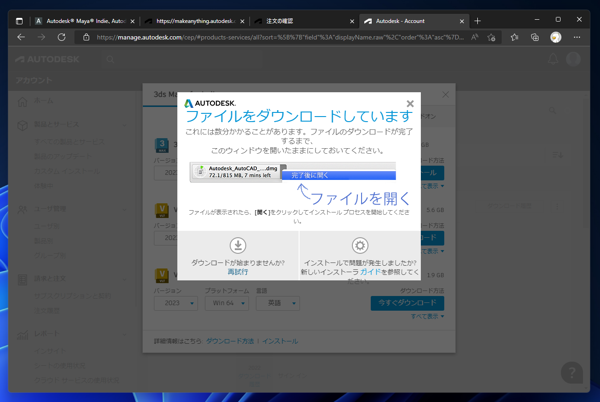Click the 完了後に開く highlighted option

click(x=339, y=175)
